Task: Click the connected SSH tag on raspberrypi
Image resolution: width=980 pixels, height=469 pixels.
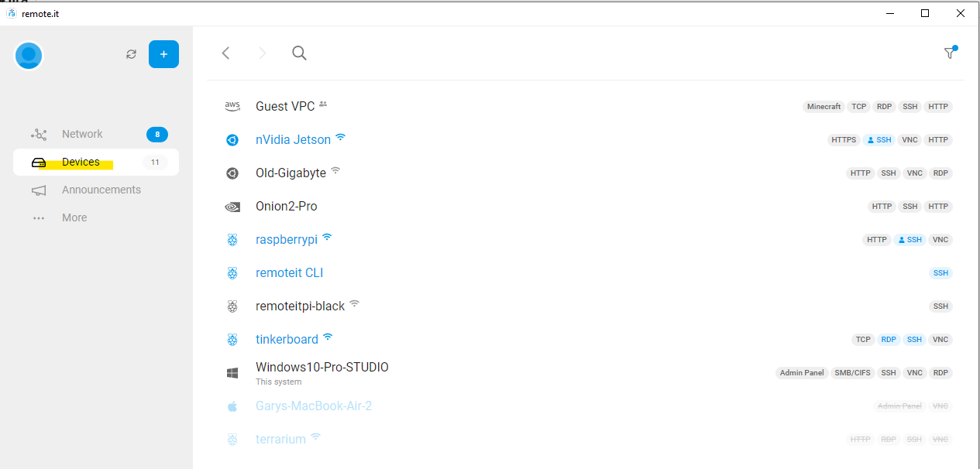Action: [910, 240]
